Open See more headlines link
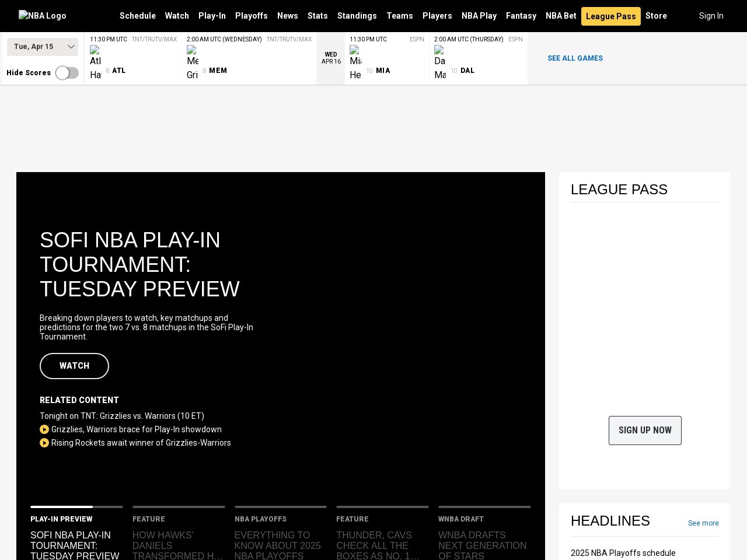The image size is (747, 560). (703, 523)
